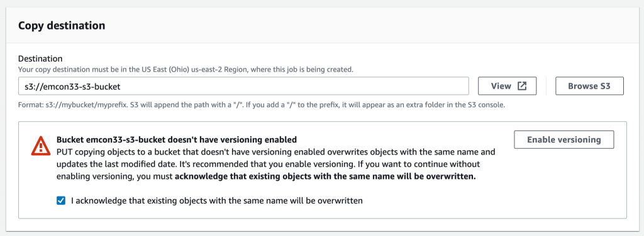The image size is (644, 236).
Task: Focus the Destination S3 path field
Action: (x=243, y=86)
